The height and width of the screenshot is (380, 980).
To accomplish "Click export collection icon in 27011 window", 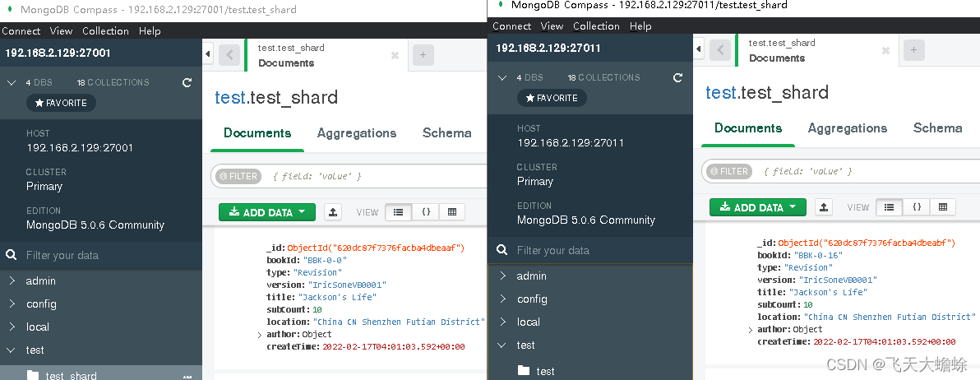I will 823,207.
